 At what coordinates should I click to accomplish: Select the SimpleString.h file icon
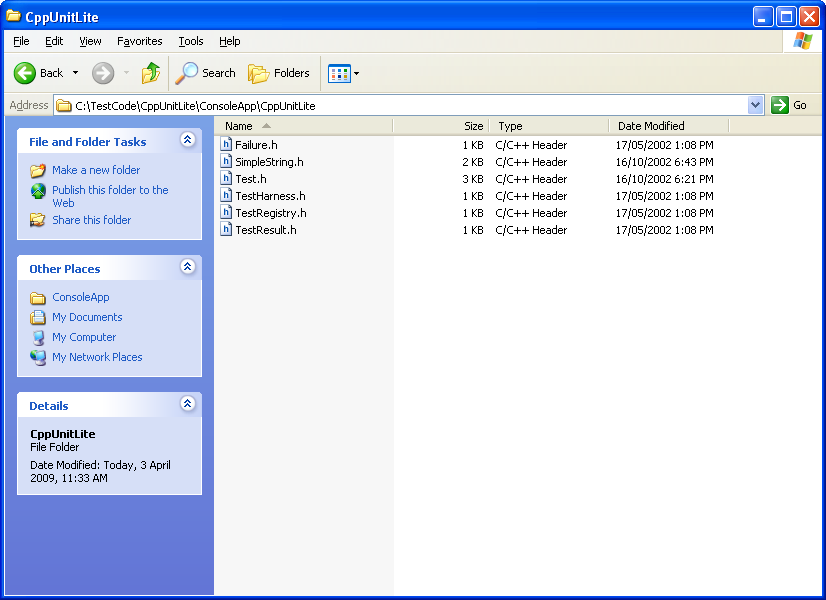click(226, 161)
